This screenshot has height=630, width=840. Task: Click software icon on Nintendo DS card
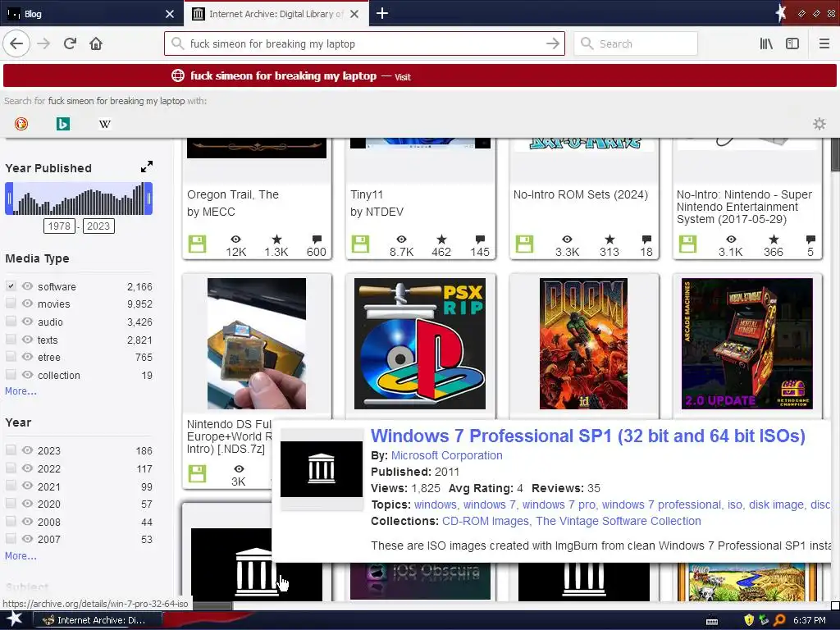[x=197, y=473]
